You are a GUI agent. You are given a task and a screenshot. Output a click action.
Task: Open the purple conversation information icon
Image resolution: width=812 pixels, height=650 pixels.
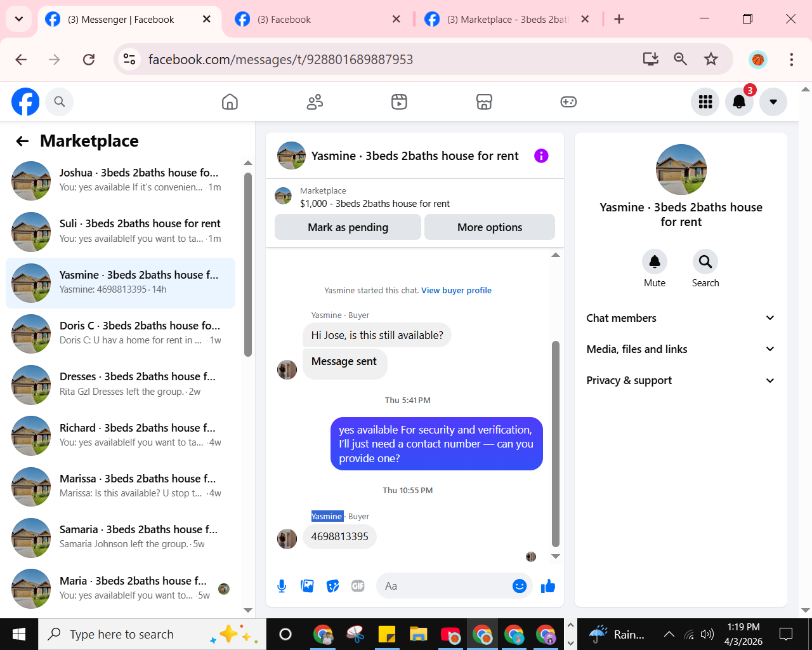[541, 156]
